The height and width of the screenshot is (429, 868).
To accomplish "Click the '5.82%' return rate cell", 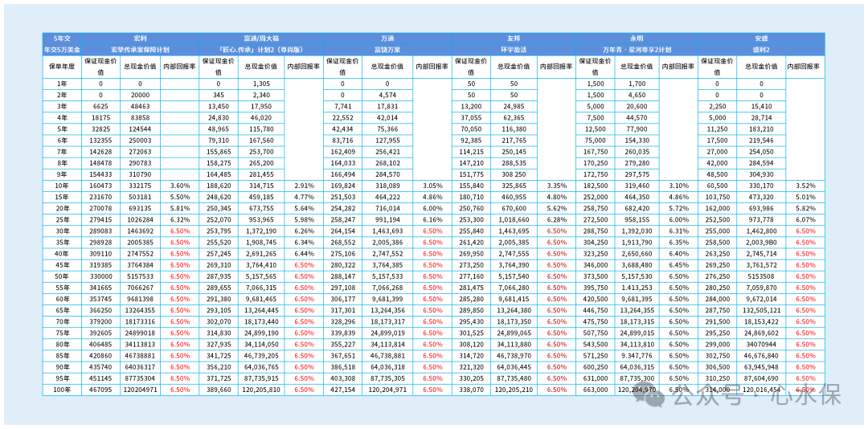I will click(805, 208).
